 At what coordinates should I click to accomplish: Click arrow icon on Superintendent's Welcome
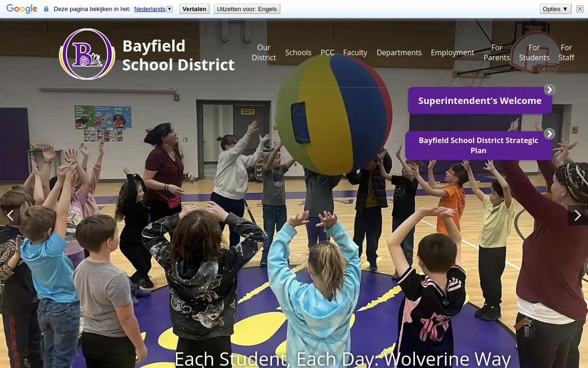[x=549, y=90]
